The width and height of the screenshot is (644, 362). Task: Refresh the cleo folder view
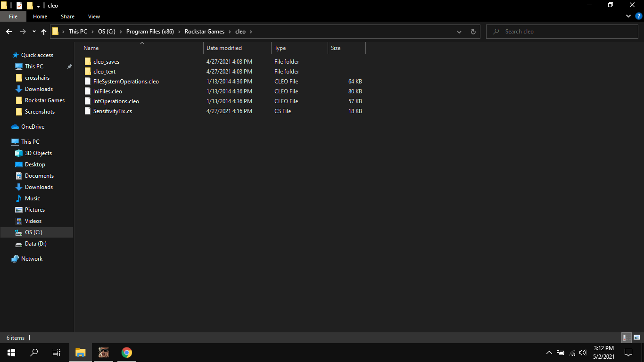click(x=473, y=32)
